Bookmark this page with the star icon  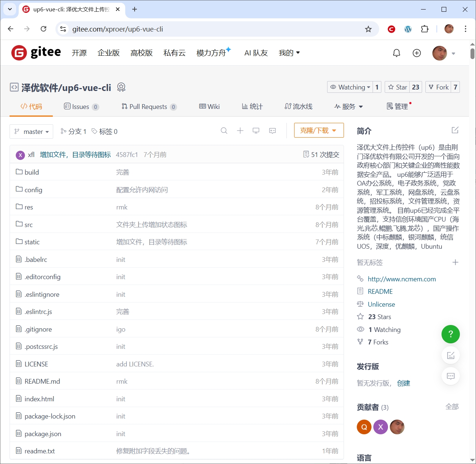[x=368, y=29]
